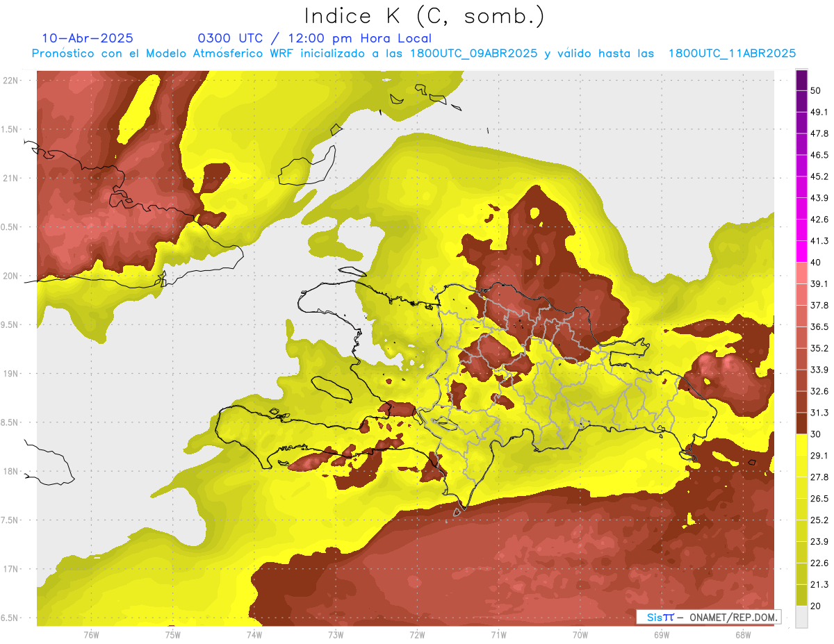The image size is (834, 644).
Task: Click the colorbar value "30"
Action: (816, 434)
